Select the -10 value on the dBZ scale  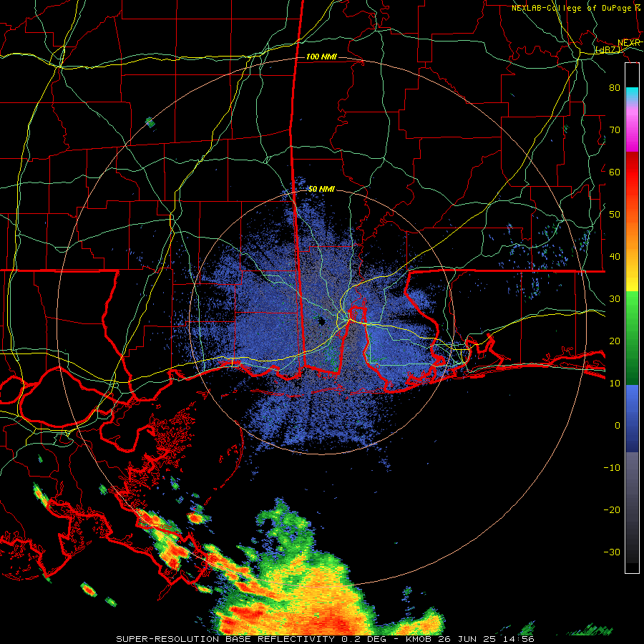point(612,467)
